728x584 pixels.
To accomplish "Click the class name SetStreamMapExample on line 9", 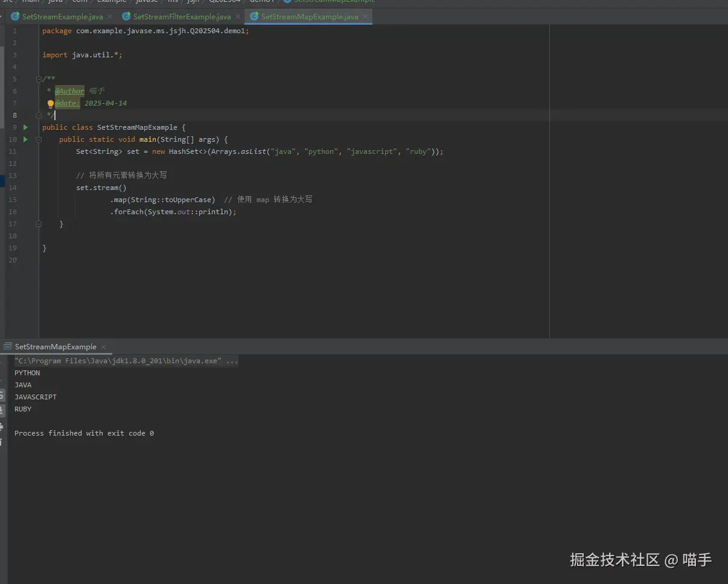I will coord(137,127).
